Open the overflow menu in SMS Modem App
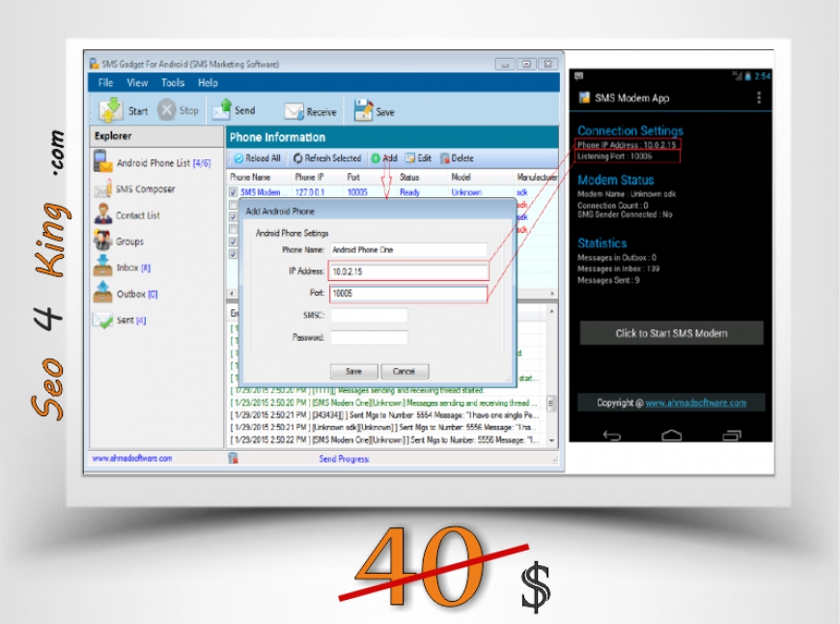Screen dimensions: 840x624 pyautogui.click(x=759, y=98)
